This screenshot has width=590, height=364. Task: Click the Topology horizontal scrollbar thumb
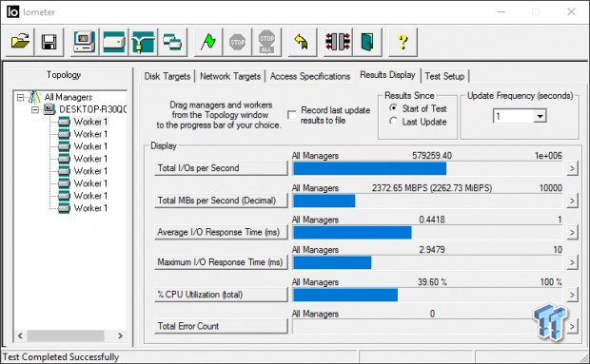66,335
